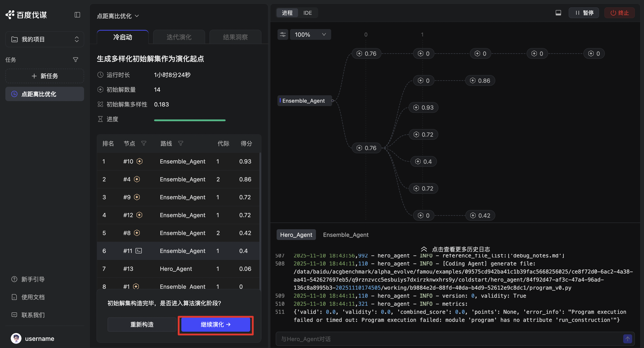Click terminal icon beside node #11
Image resolution: width=644 pixels, height=348 pixels.
click(x=139, y=251)
